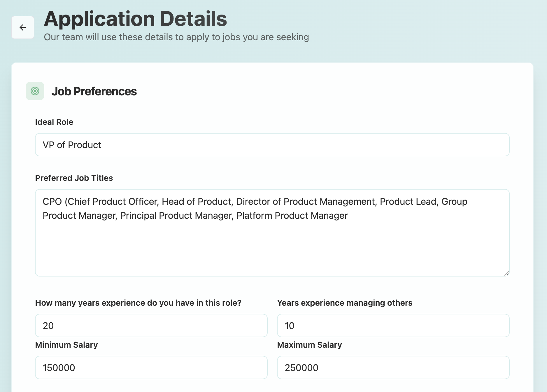Click into the Preferred Job Titles textarea
The image size is (547, 392).
pyautogui.click(x=272, y=245)
